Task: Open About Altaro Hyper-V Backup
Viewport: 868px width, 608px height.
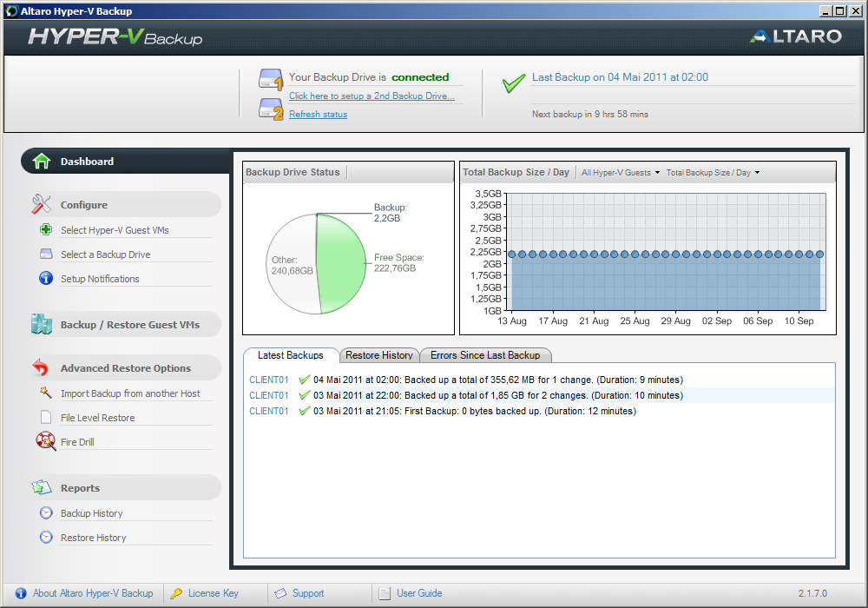Action: point(93,593)
